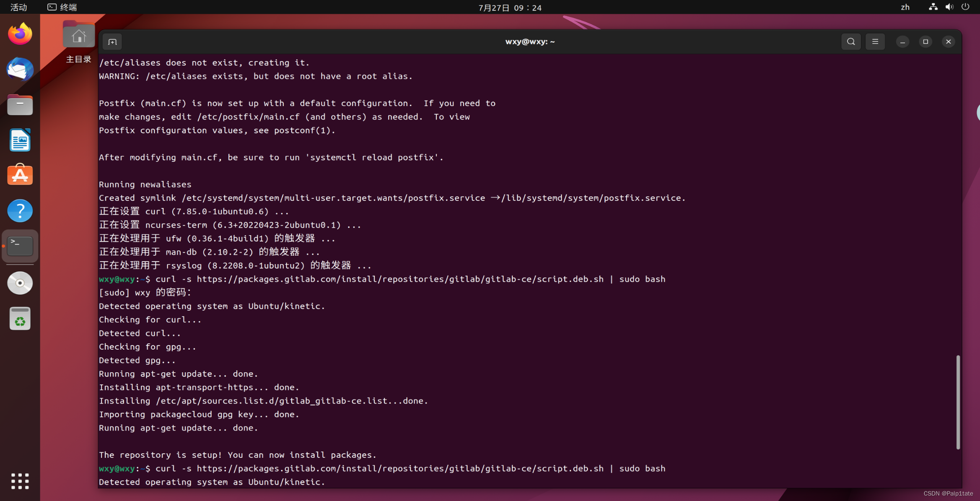Click the volume icon
Image resolution: width=980 pixels, height=501 pixels.
tap(949, 7)
